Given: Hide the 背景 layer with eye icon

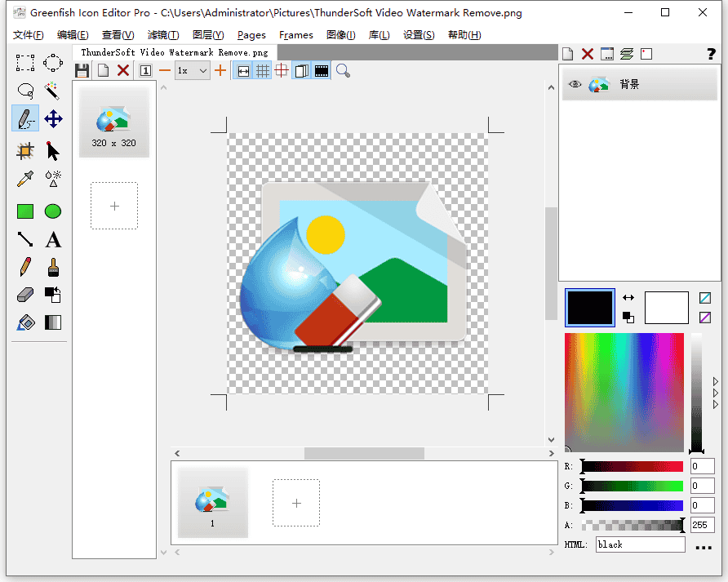Looking at the screenshot, I should pyautogui.click(x=575, y=84).
